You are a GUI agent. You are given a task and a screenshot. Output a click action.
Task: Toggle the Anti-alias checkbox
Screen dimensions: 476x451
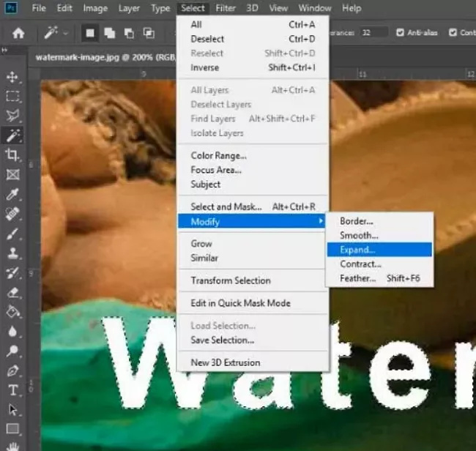[x=400, y=33]
